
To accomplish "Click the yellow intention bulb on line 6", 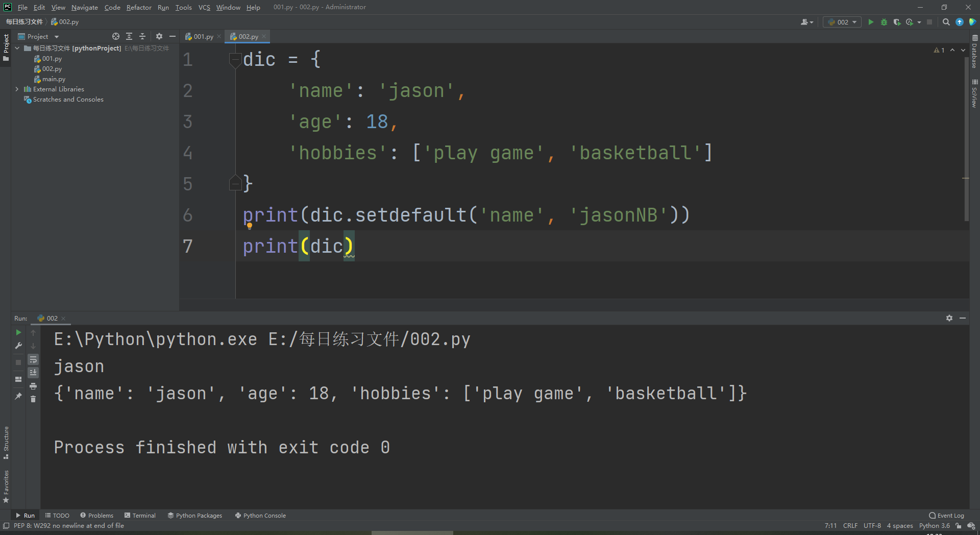I will pyautogui.click(x=250, y=226).
